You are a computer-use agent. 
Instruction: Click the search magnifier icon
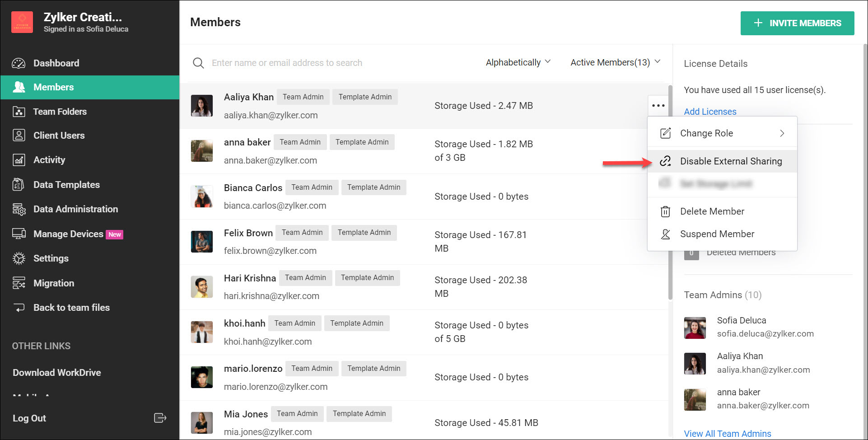tap(198, 63)
